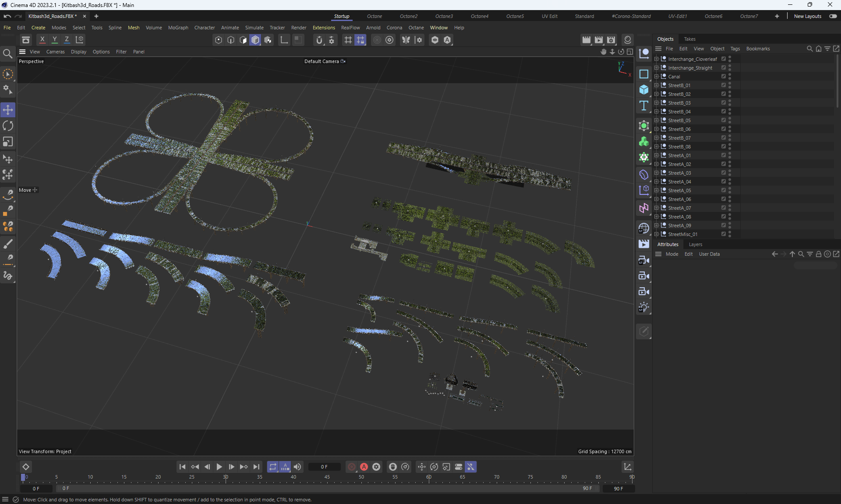Add a Cube primitive object
The width and height of the screenshot is (841, 504).
tap(643, 90)
